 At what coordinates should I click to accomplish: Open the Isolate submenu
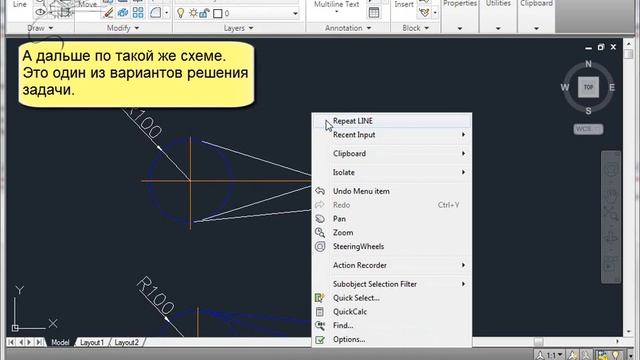click(x=392, y=172)
